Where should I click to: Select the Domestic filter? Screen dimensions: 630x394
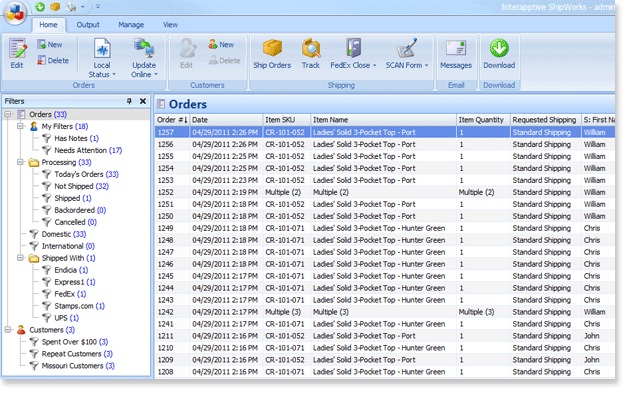[x=57, y=234]
